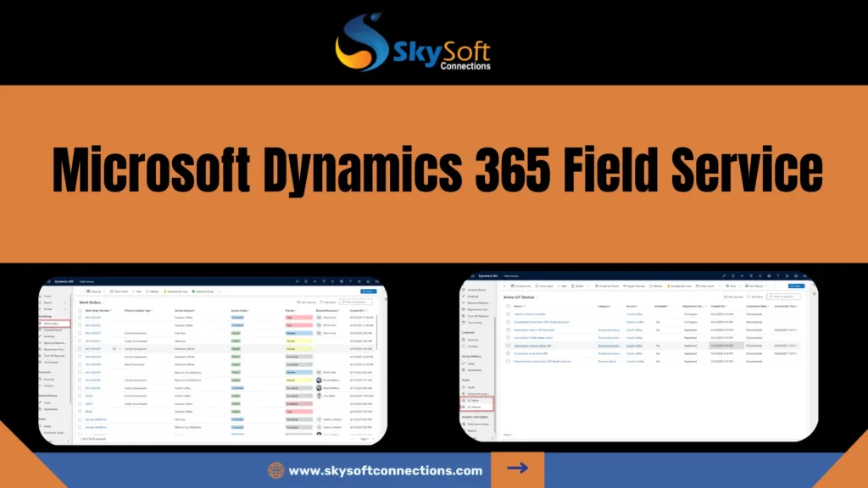Screen dimensions: 868x488
Task: Click Delete in the IoT Devices toolbar
Action: pos(577,286)
